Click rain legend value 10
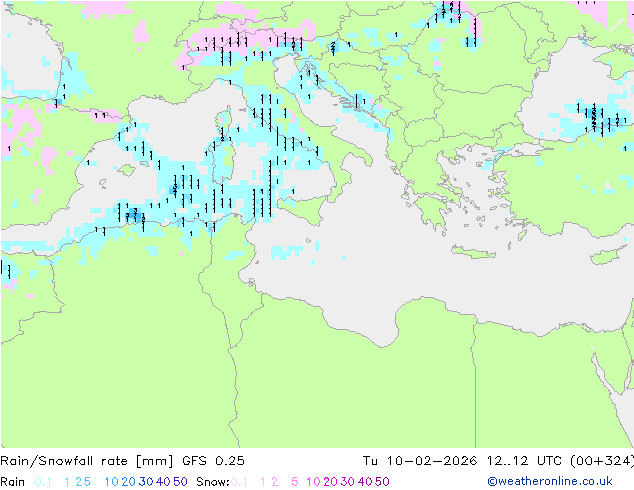 point(112,482)
